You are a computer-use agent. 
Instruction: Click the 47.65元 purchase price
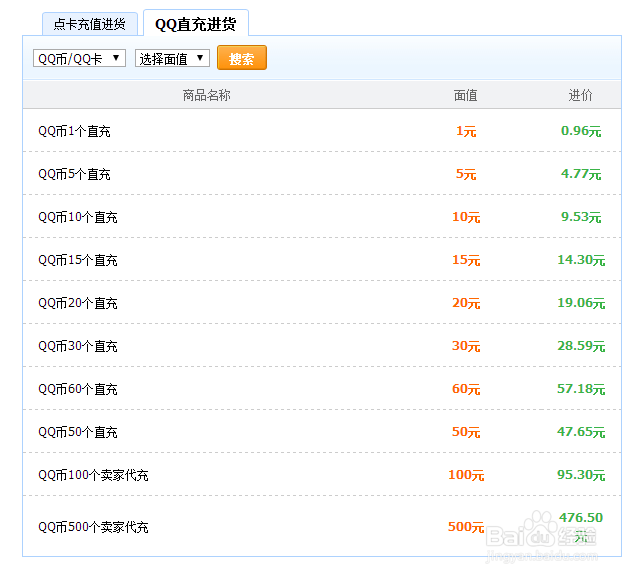[x=581, y=432]
